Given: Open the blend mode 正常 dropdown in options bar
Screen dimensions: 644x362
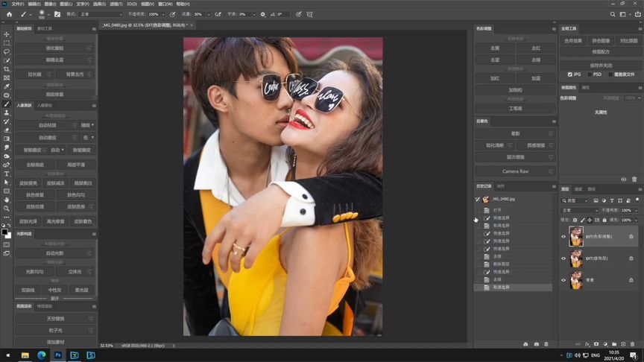Looking at the screenshot, I should [x=101, y=14].
